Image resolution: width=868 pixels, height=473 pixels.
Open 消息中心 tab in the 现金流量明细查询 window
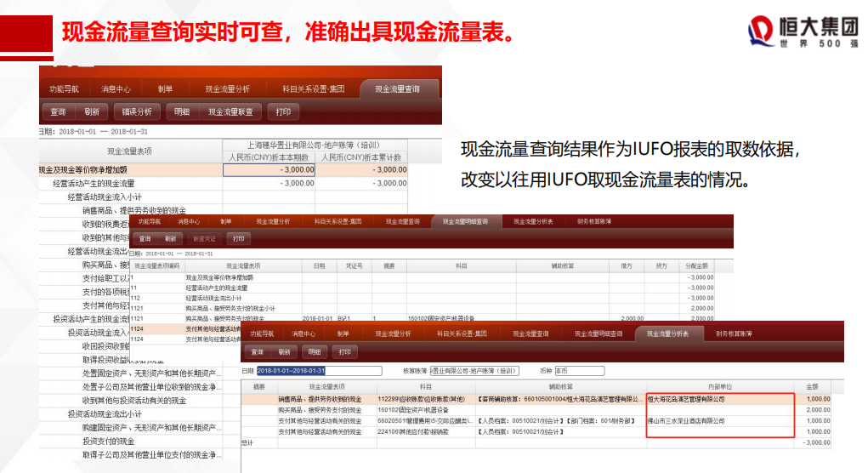click(x=189, y=221)
